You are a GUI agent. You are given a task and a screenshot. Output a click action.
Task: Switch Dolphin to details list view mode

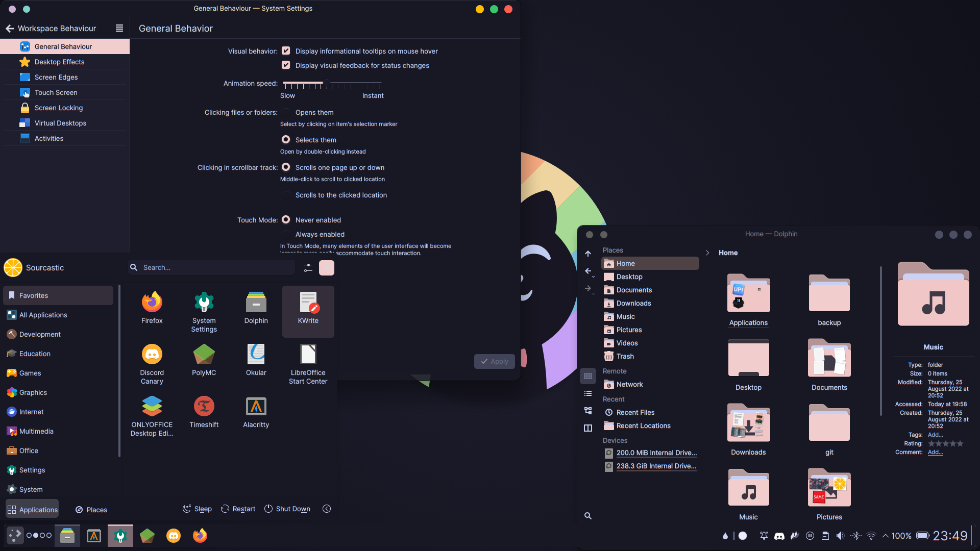588,393
